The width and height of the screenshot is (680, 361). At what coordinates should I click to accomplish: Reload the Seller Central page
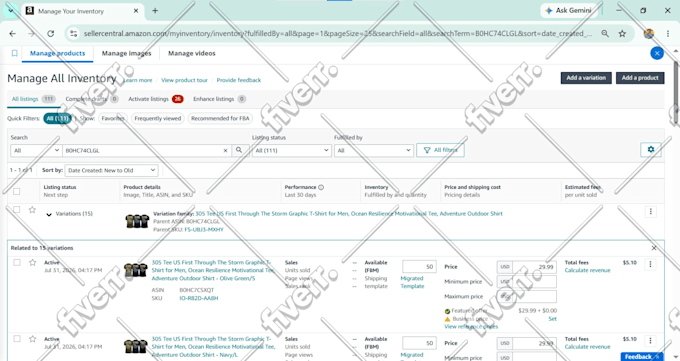point(51,33)
